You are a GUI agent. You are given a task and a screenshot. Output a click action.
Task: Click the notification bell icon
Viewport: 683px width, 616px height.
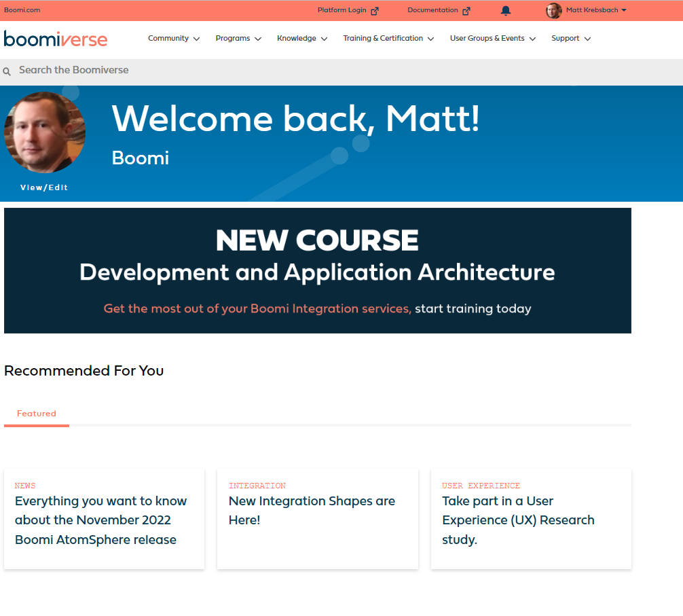click(x=506, y=11)
